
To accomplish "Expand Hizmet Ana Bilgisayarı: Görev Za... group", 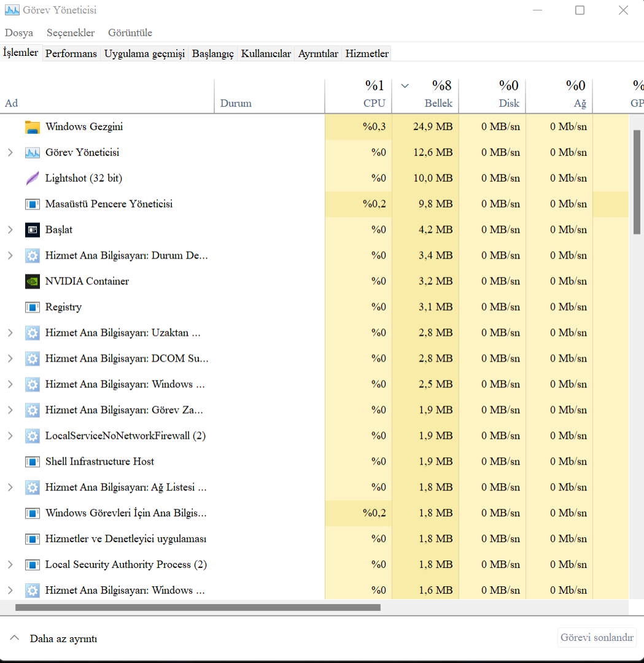I will tap(10, 410).
